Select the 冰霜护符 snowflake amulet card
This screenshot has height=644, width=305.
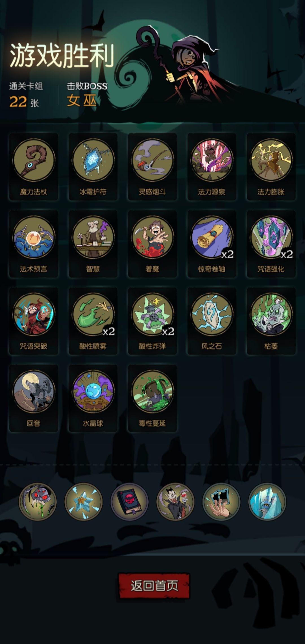[93, 167]
